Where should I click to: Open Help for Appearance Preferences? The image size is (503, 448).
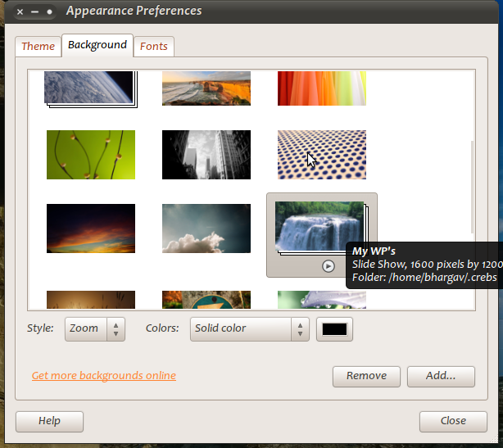coord(49,422)
